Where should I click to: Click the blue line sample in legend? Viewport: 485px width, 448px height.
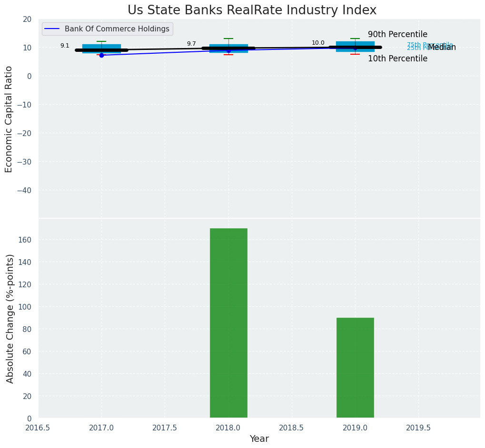(52, 29)
